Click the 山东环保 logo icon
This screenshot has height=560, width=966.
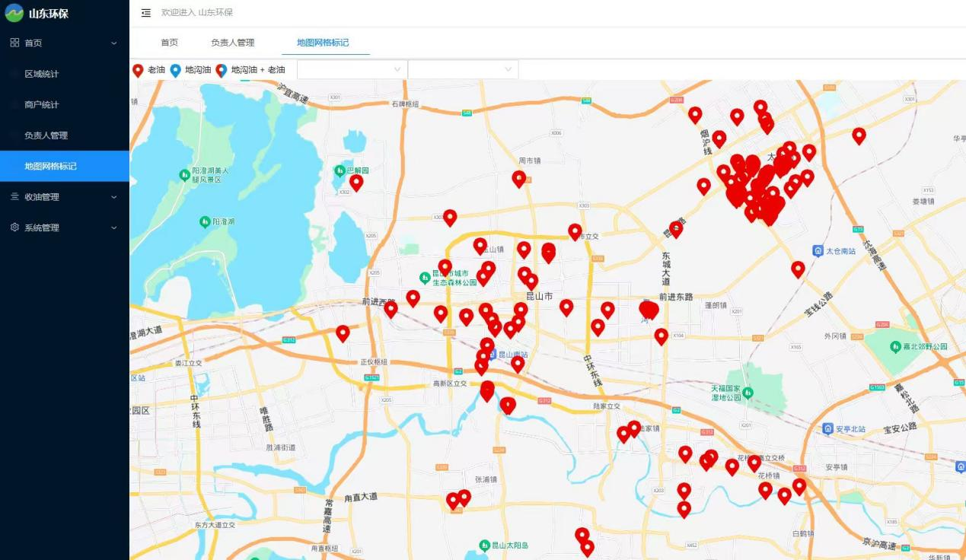[14, 13]
